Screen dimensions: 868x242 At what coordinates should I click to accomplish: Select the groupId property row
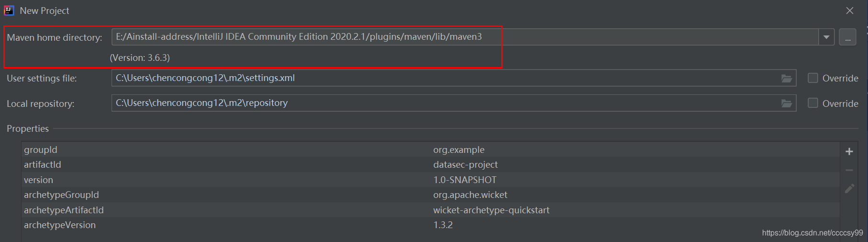tap(431, 150)
